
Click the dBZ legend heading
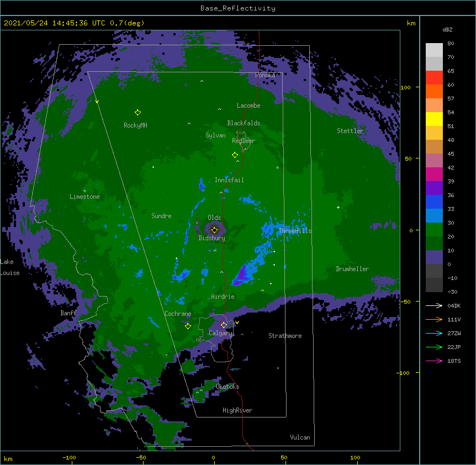447,30
